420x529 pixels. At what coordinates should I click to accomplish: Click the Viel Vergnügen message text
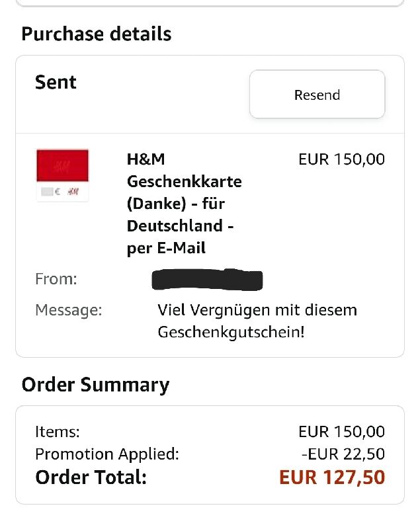coord(257,321)
